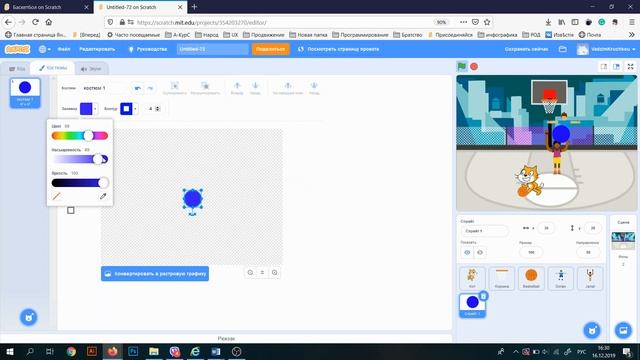This screenshot has width=640, height=360.
Task: Adjust the color hue slider
Action: pos(80,136)
